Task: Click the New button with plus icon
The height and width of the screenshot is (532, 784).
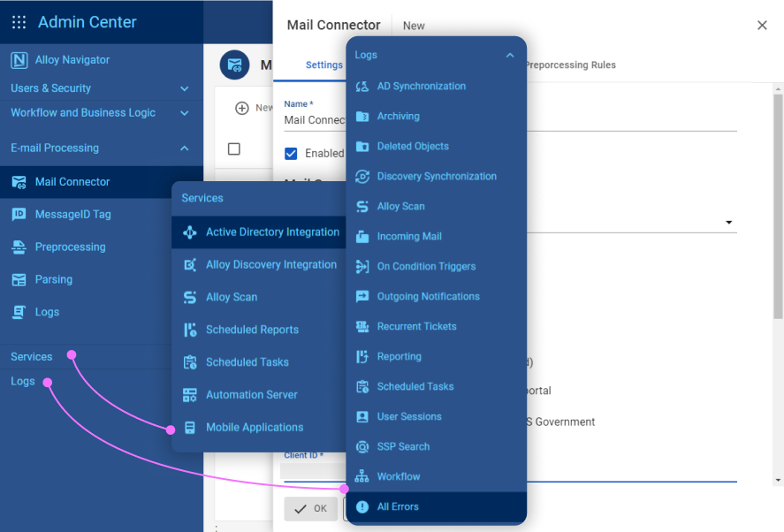Action: 254,108
